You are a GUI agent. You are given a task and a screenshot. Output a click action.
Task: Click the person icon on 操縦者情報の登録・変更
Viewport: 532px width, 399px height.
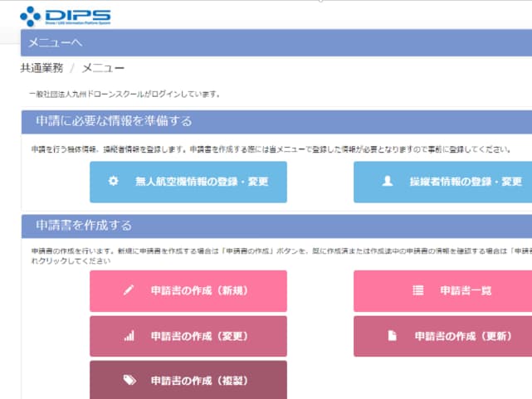387,182
